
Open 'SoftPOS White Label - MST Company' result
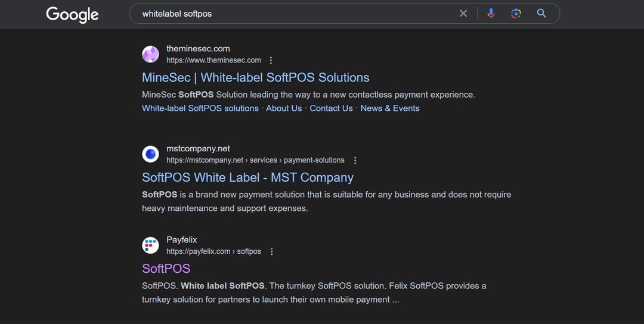(247, 177)
